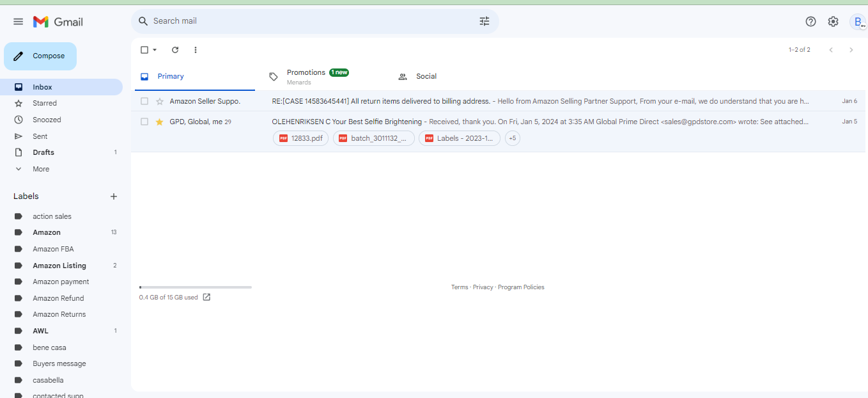Unstar the GPD, Global email
Screen dimensions: 868x398
pos(160,122)
